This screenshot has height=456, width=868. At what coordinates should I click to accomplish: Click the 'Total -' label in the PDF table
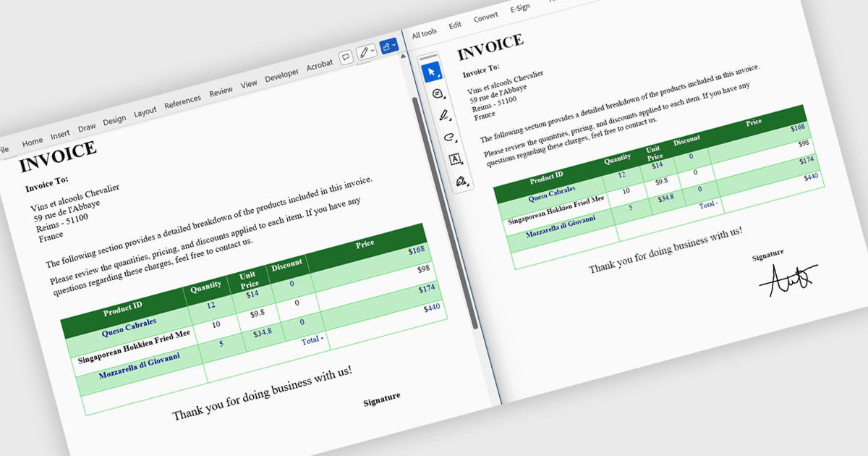(x=708, y=205)
